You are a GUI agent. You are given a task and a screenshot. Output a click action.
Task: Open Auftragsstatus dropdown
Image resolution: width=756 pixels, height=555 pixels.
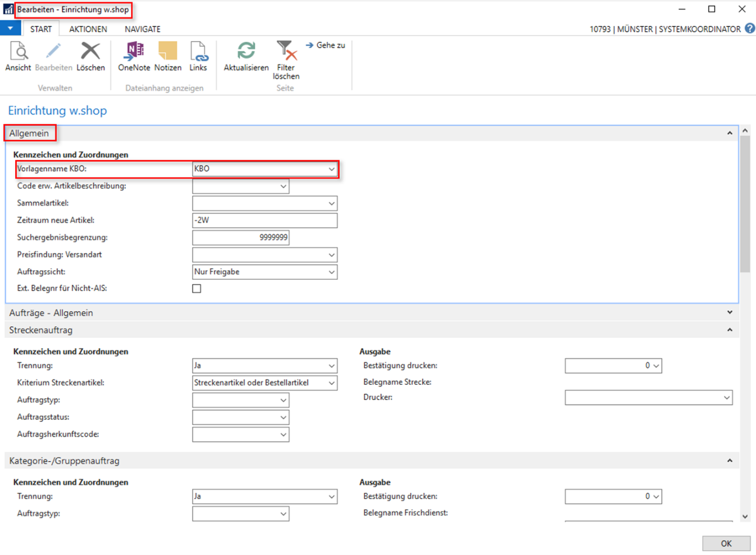[283, 417]
